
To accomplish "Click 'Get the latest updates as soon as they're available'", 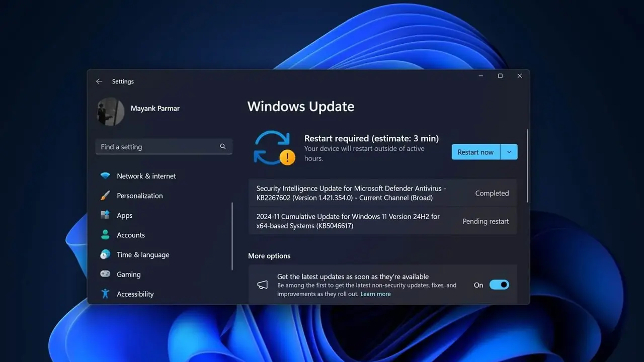I will pos(353,277).
